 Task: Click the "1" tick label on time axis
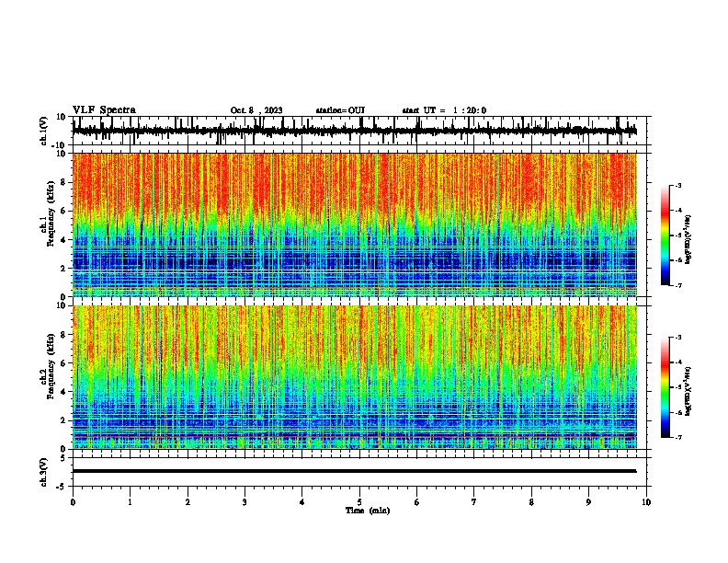coord(130,502)
